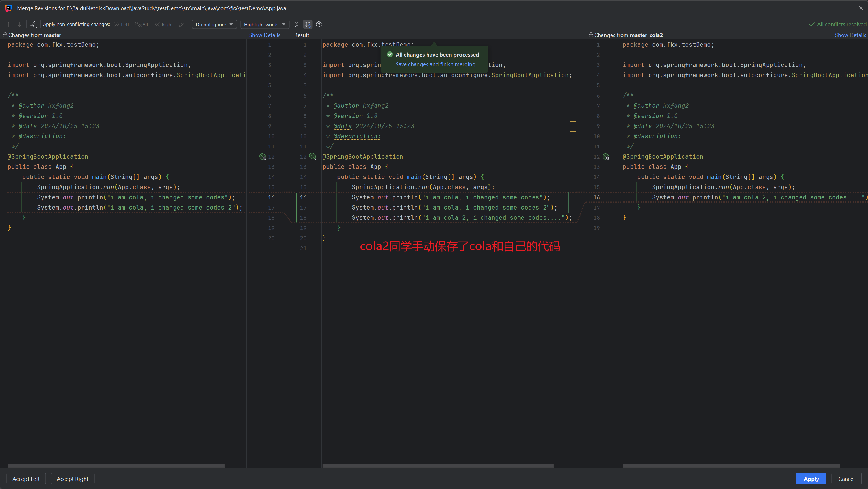
Task: Click the IntelliJ logo in the title bar
Action: [8, 8]
